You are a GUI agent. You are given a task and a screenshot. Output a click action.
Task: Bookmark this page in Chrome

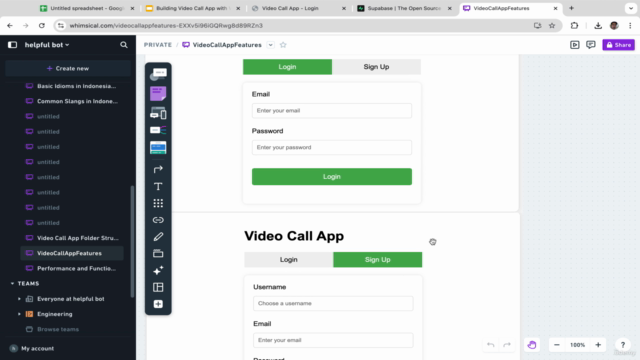[552, 26]
